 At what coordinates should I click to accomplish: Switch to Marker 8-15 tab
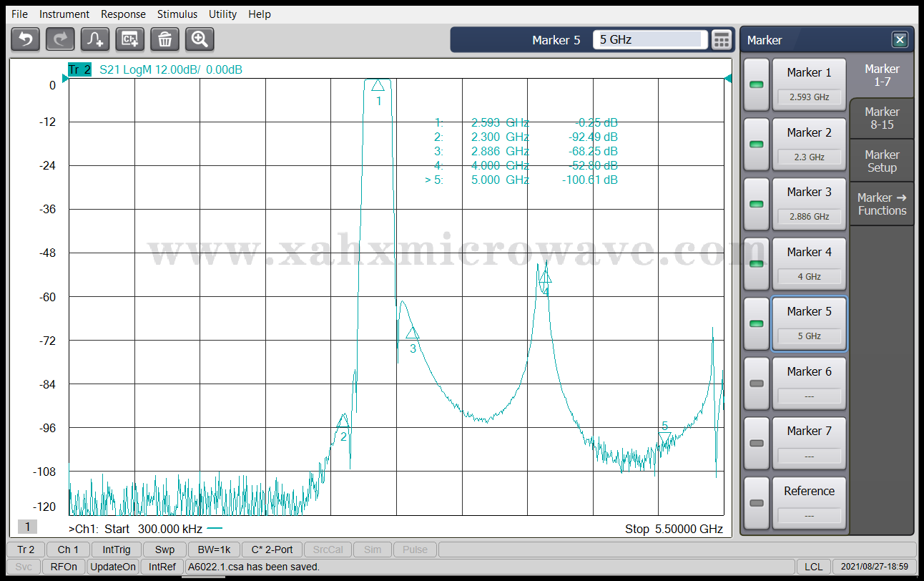tap(882, 118)
